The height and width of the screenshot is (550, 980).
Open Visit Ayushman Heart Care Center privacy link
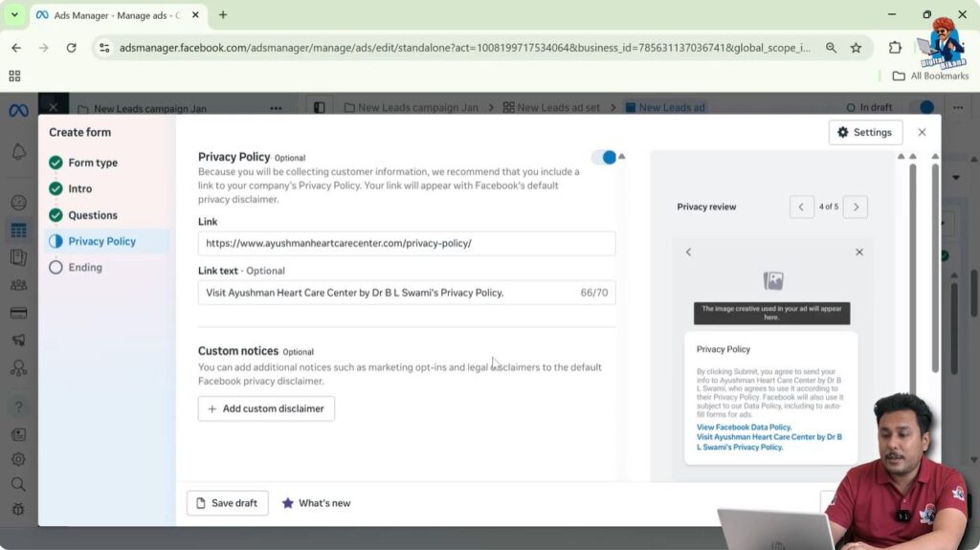pyautogui.click(x=769, y=442)
